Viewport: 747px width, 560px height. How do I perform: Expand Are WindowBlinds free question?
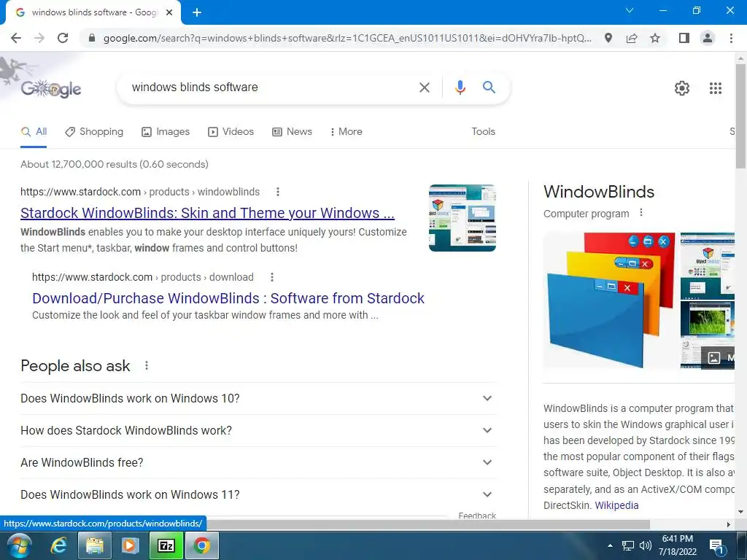pos(258,462)
